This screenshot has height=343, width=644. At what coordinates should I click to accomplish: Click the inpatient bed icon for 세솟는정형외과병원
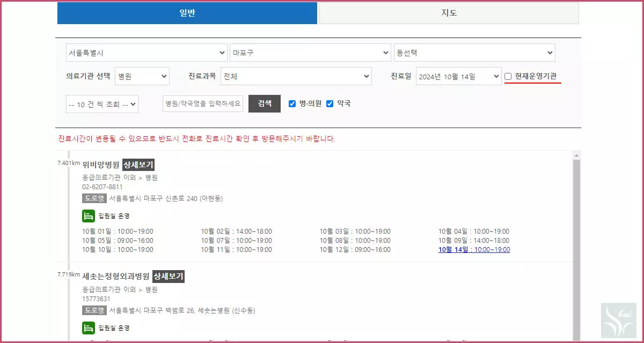[x=89, y=327]
